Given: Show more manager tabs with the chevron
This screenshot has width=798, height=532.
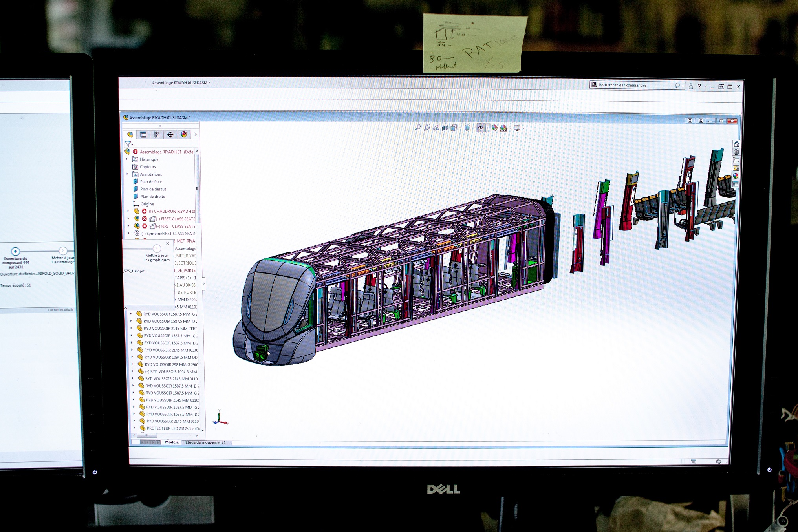Looking at the screenshot, I should tap(195, 134).
